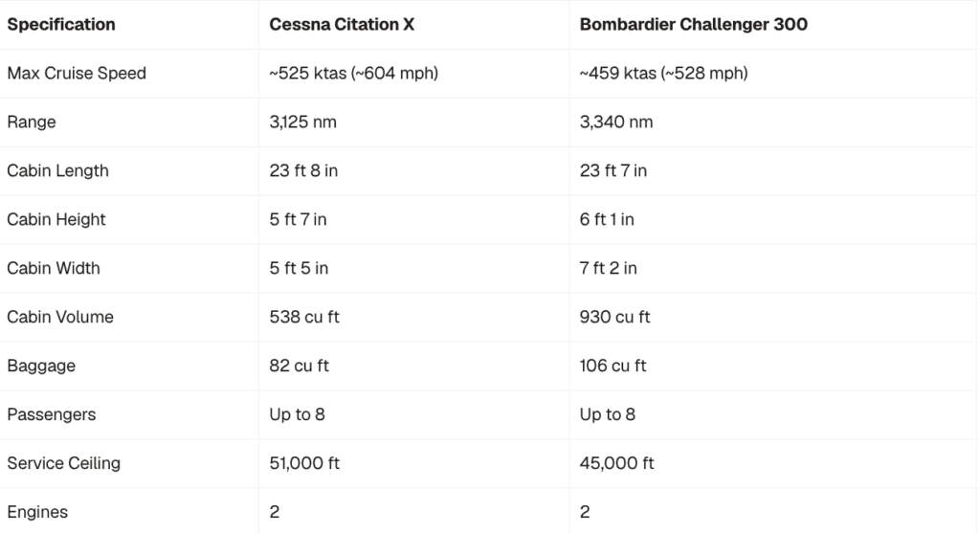
Task: Click the Cabin Width row label
Action: 54,268
